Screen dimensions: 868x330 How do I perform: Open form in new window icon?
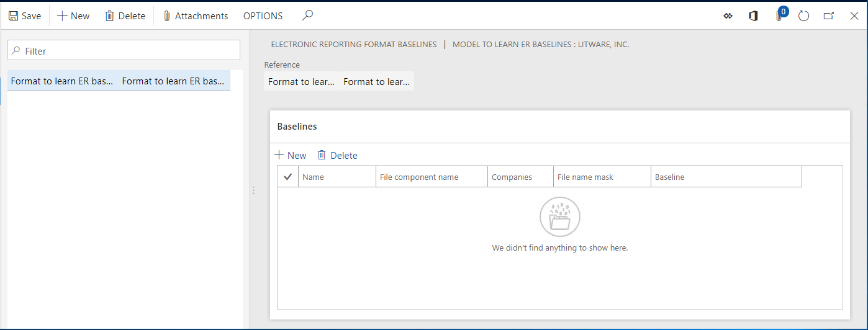point(829,16)
